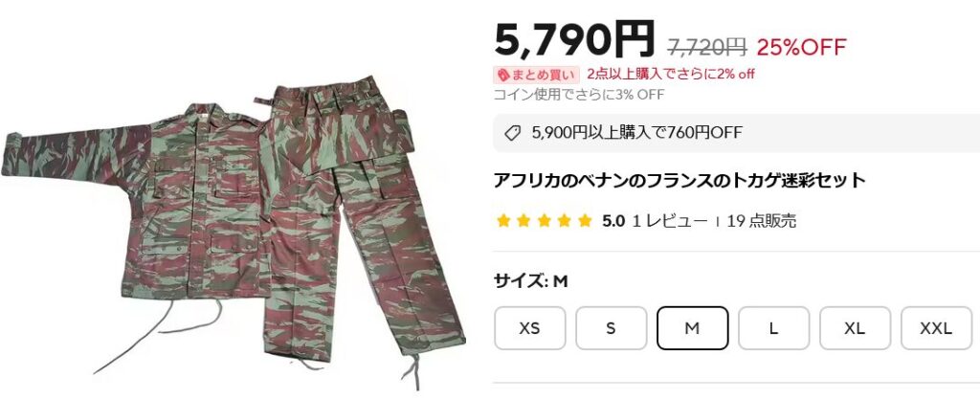The height and width of the screenshot is (399, 980).
Task: Open the 5,900円以上購入で760円OFF coupon banner
Action: 736,133
